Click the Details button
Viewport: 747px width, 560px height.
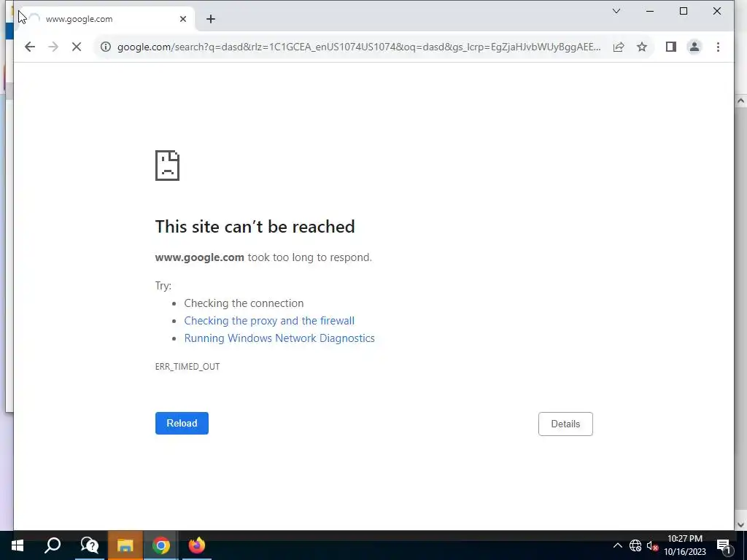coord(565,424)
